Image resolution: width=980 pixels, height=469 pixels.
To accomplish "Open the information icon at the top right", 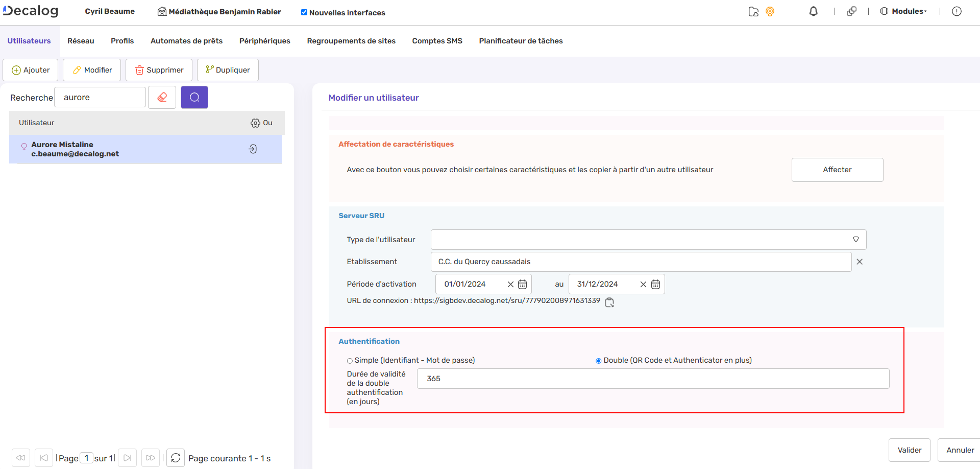I will click(957, 11).
